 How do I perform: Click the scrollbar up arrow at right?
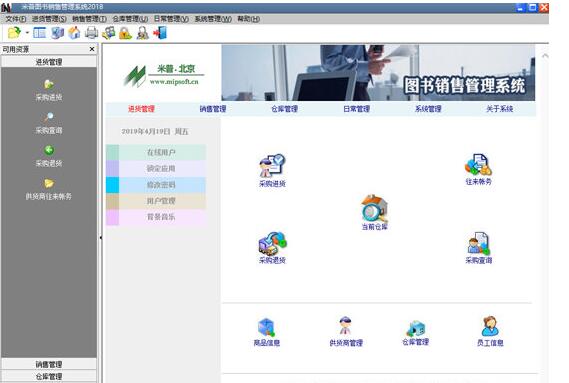click(x=545, y=56)
